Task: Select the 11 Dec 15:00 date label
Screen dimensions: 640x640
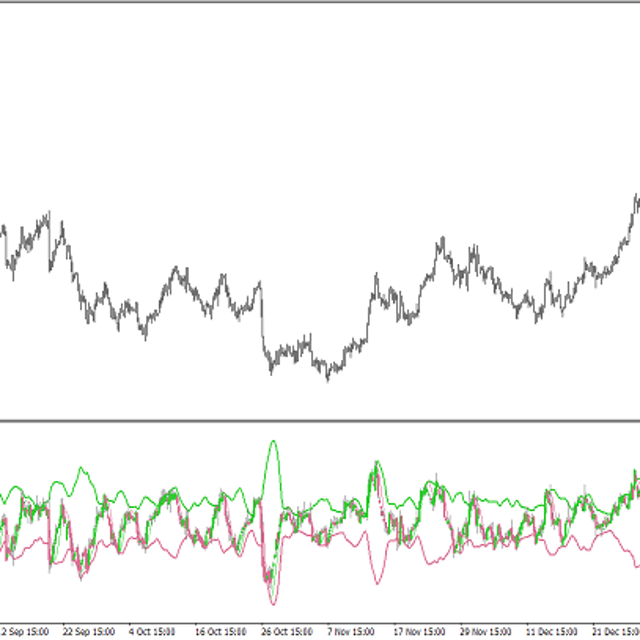Action: coord(549,632)
